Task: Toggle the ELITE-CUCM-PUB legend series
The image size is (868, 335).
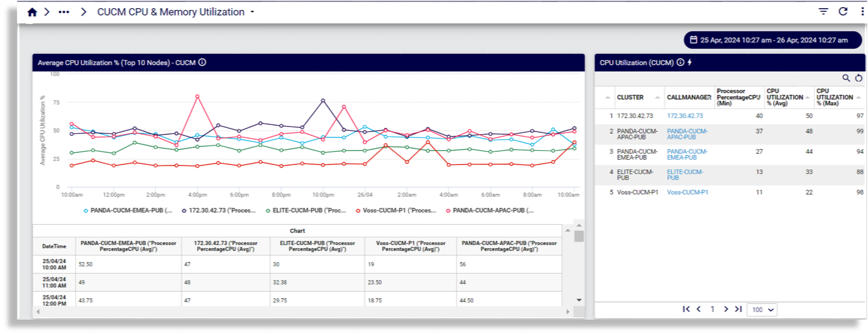Action: pos(306,210)
